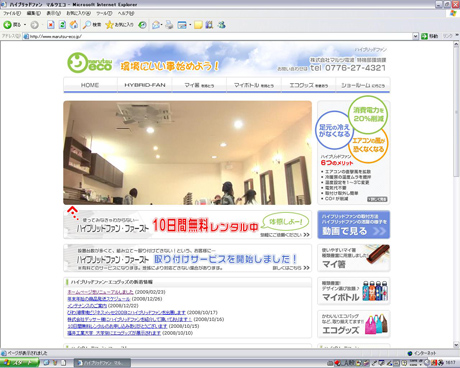Open the 10日間無料レンタル中 banner

pos(188,225)
